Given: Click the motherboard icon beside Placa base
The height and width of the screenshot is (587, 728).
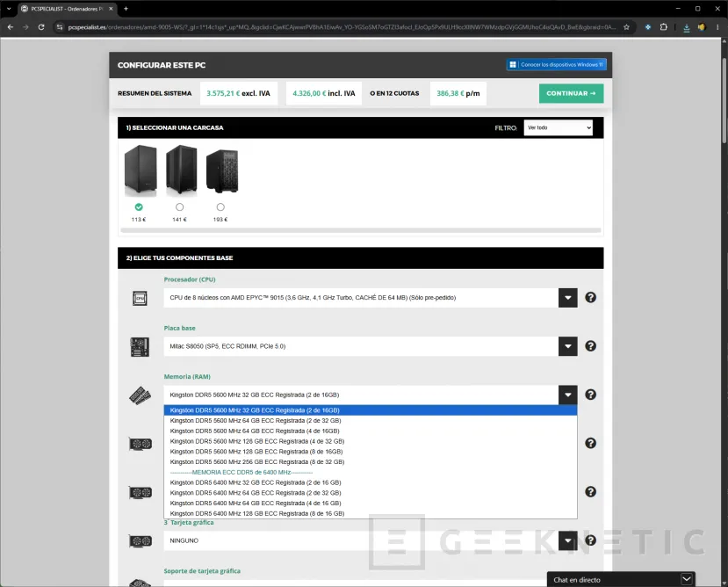Looking at the screenshot, I should tap(140, 347).
